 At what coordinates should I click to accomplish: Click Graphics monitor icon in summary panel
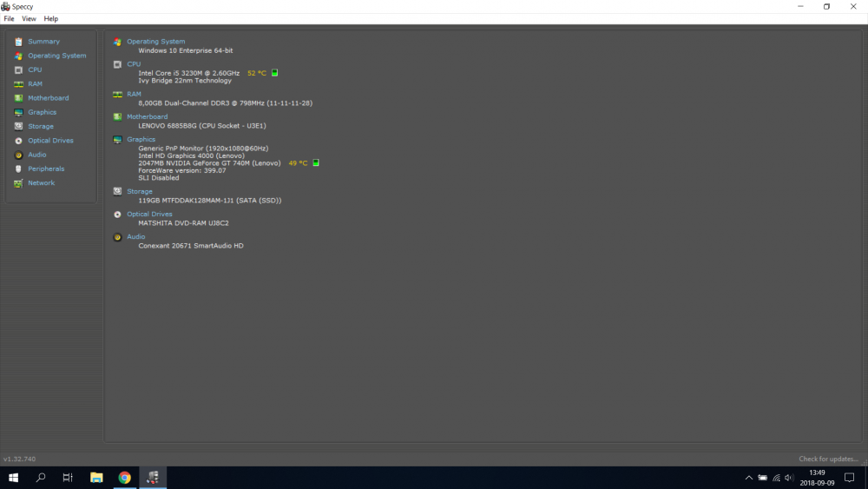[117, 140]
